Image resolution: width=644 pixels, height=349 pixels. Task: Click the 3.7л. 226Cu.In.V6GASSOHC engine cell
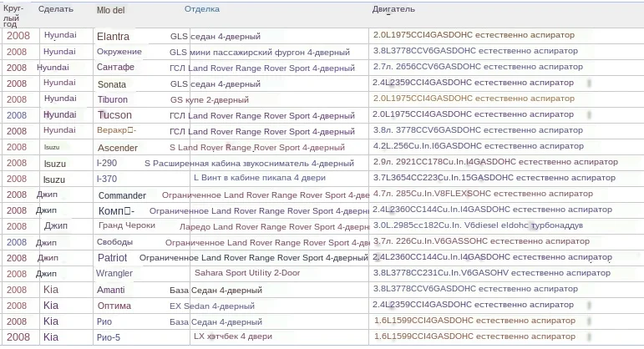pyautogui.click(x=481, y=241)
